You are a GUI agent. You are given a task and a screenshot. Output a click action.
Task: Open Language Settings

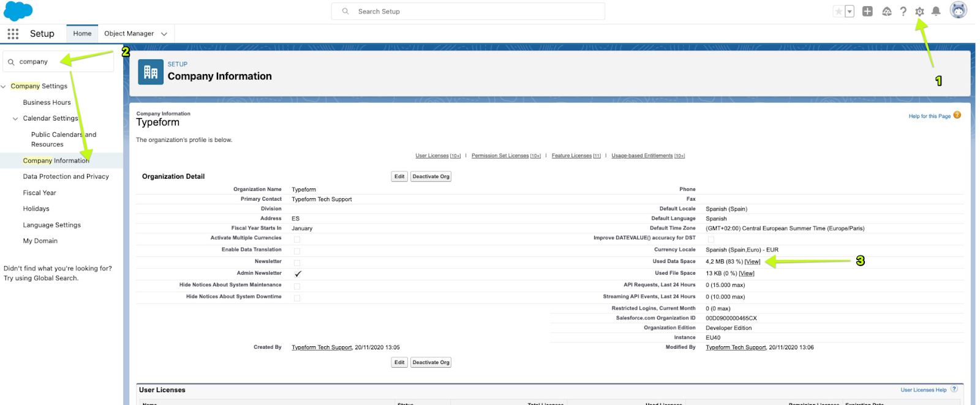click(x=52, y=225)
